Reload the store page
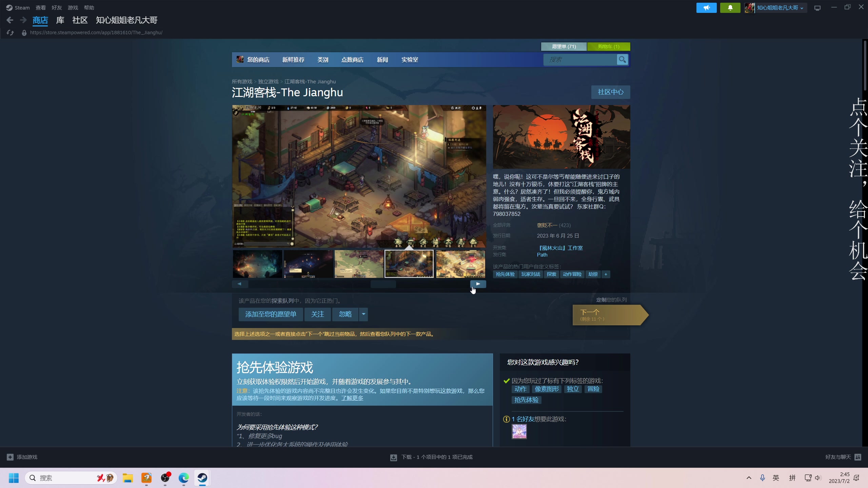Screen dimensions: 868x488 tap(10, 33)
